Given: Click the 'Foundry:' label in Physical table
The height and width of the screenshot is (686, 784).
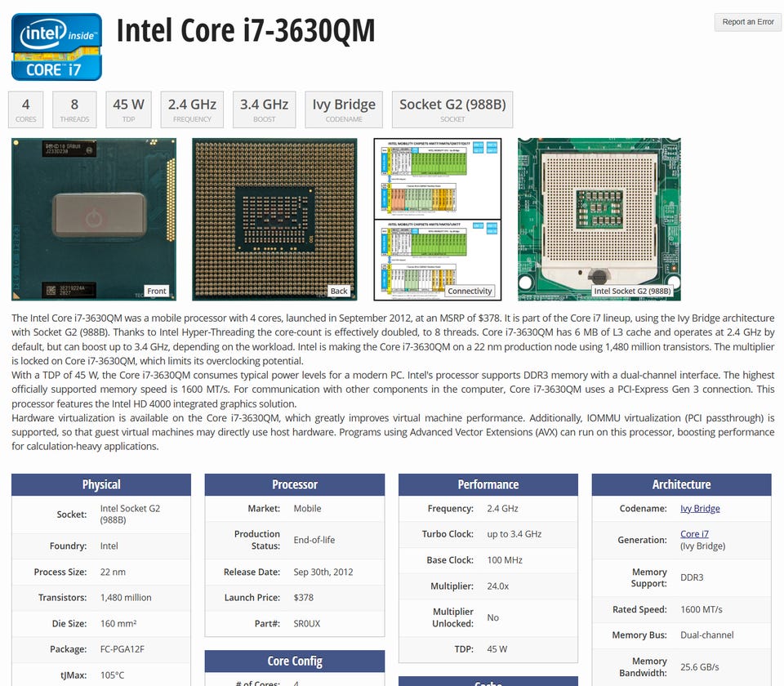Looking at the screenshot, I should (x=68, y=546).
